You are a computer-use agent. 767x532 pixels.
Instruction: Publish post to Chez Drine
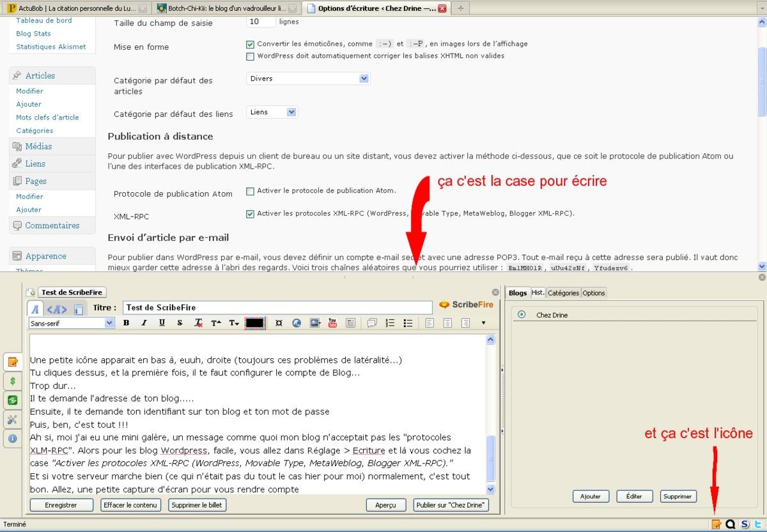(x=451, y=505)
